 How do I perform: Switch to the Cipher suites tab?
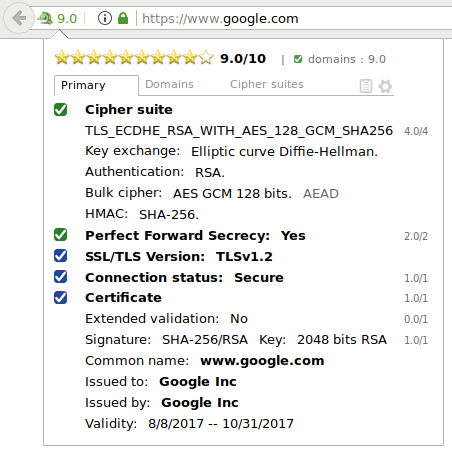[x=267, y=84]
